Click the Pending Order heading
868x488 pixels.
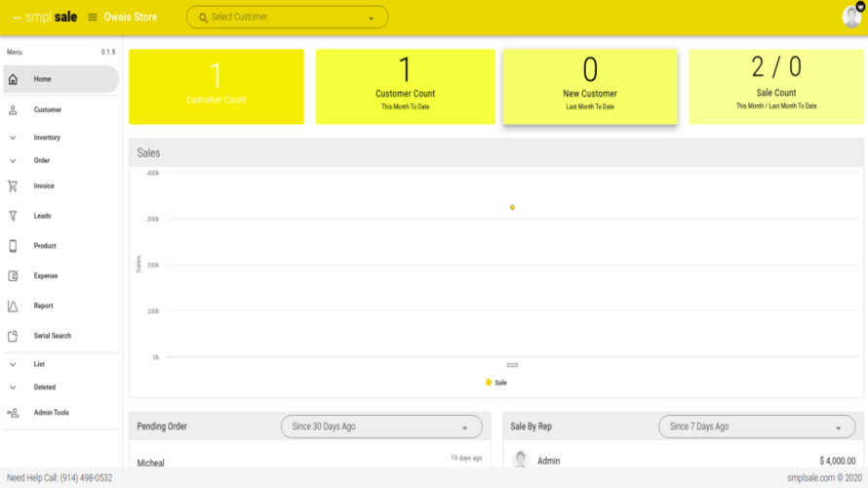[162, 427]
